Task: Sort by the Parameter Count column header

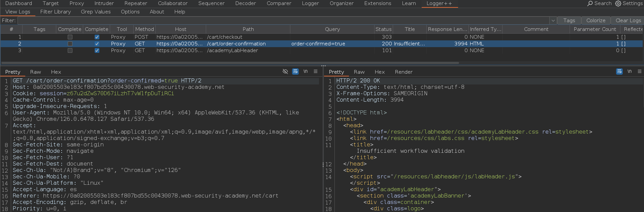Action: pyautogui.click(x=595, y=29)
